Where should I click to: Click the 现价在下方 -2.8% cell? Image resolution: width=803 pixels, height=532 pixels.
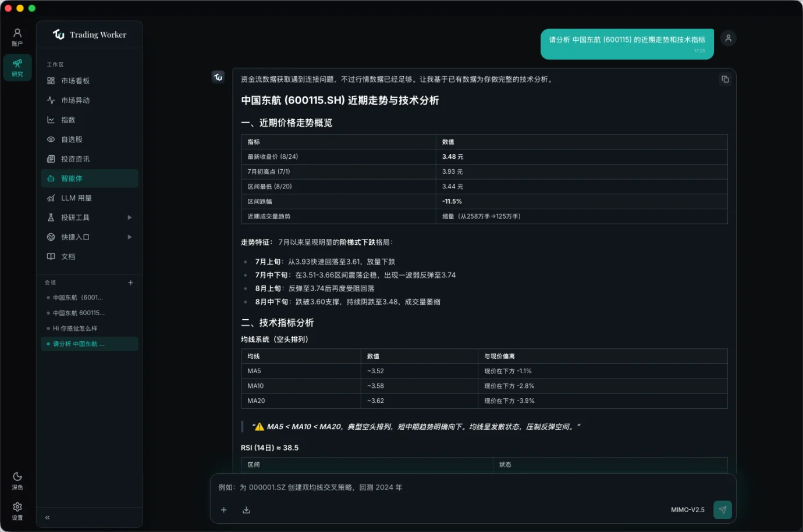(x=602, y=386)
